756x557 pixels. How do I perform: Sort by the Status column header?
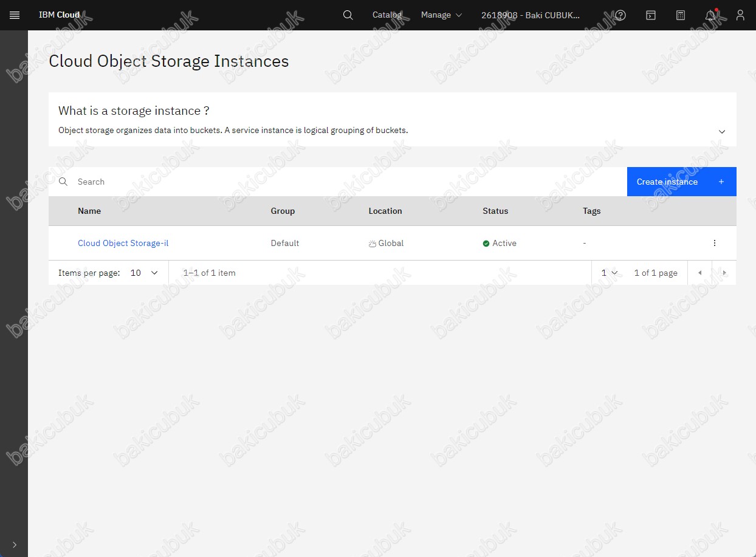point(495,211)
